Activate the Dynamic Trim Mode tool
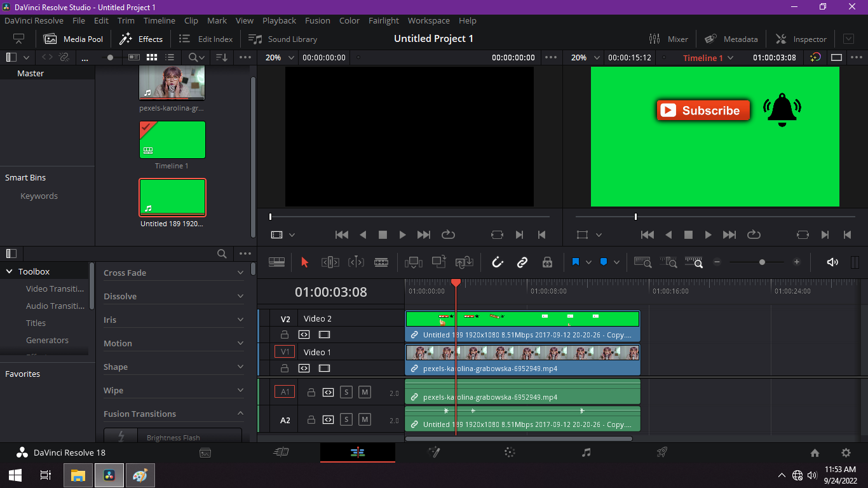Viewport: 868px width, 488px height. (356, 262)
